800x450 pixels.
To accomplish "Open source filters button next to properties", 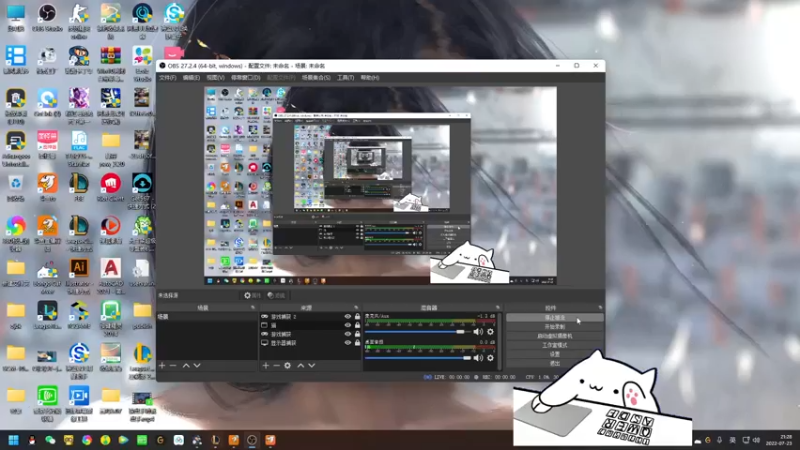I will (x=276, y=295).
